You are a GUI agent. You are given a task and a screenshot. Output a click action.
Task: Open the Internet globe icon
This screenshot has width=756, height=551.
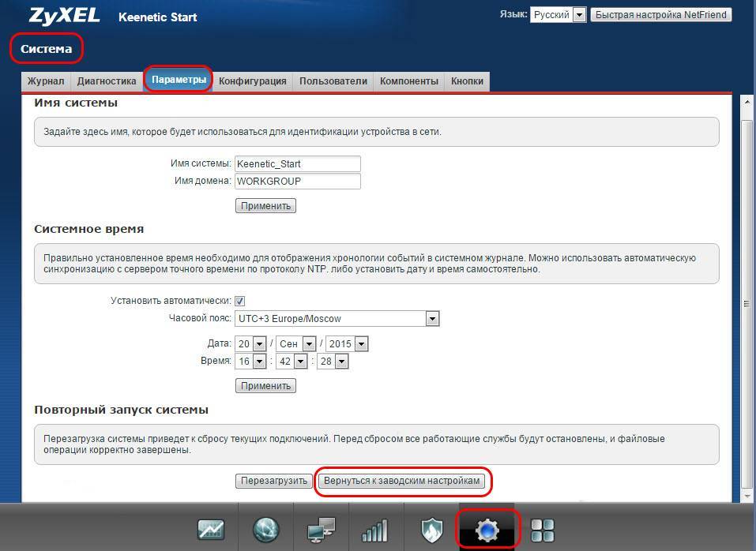coord(265,530)
